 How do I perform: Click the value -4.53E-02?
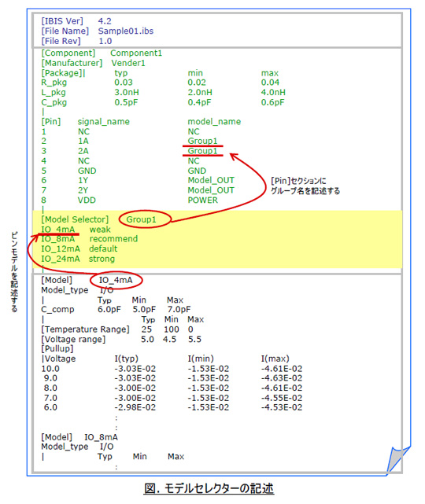(282, 407)
